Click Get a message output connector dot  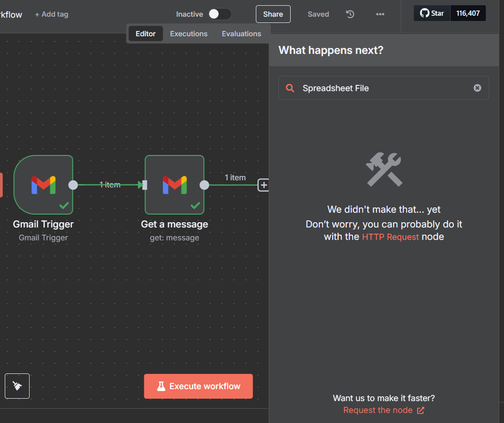(x=204, y=185)
